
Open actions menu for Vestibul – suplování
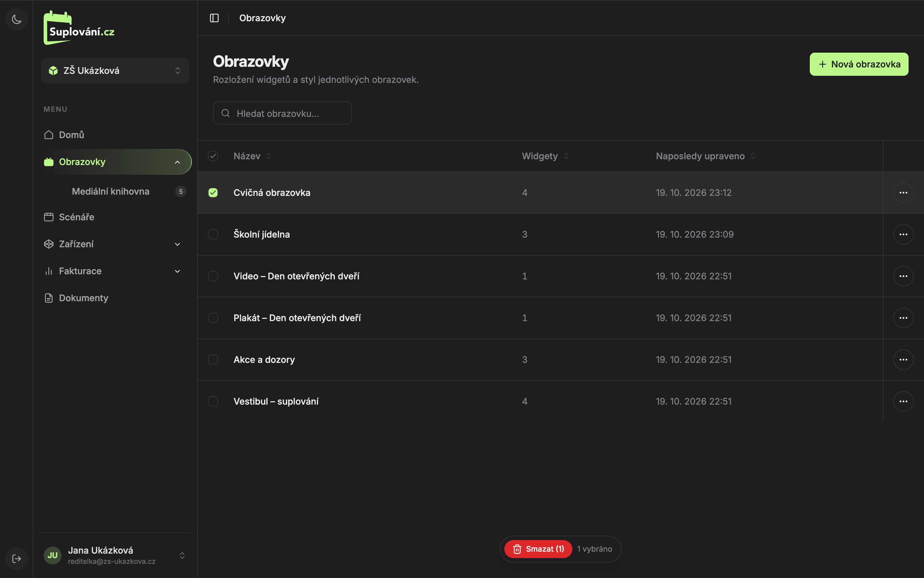pyautogui.click(x=903, y=401)
